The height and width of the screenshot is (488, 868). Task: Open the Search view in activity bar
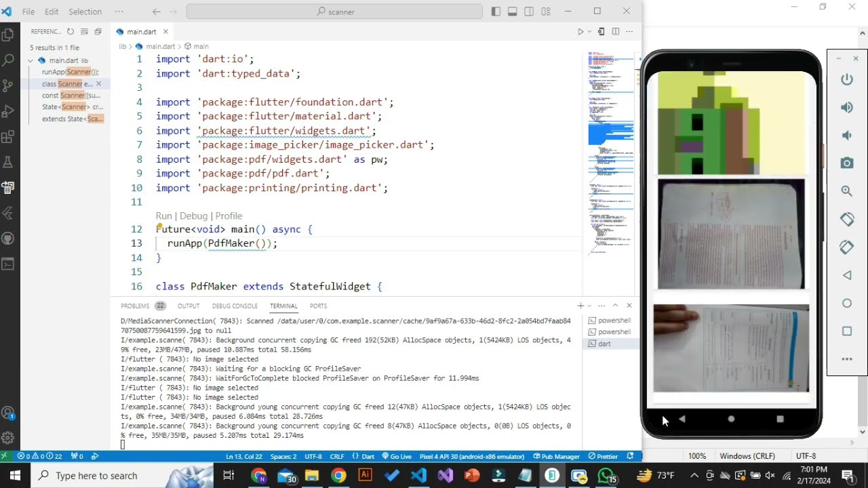[x=8, y=60]
